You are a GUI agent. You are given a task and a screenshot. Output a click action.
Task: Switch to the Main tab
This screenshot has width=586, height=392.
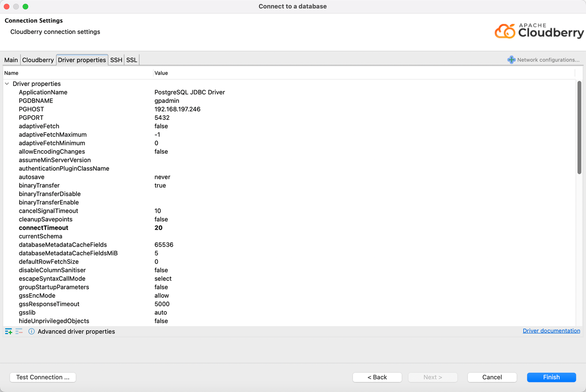[11, 60]
